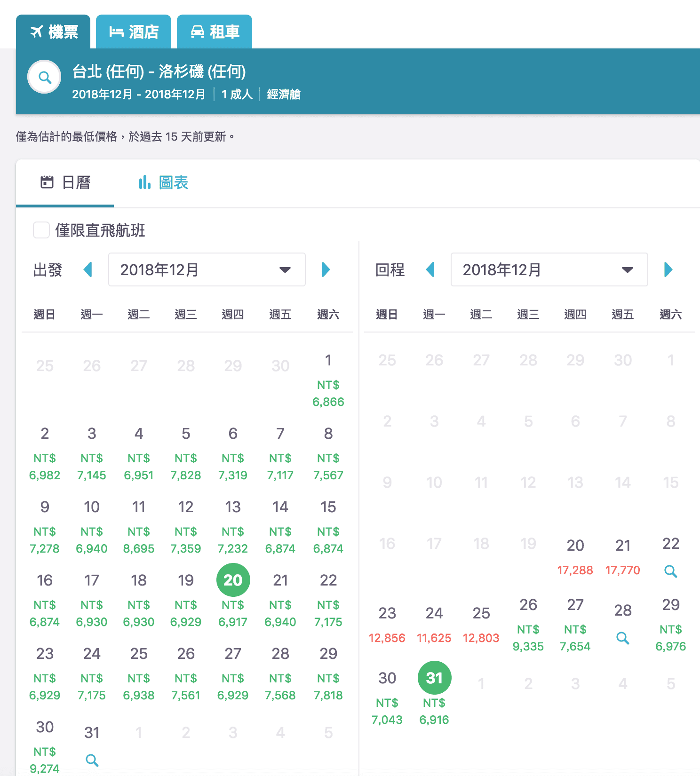The image size is (700, 776).
Task: Open the 回程 month dropdown 2018年12月
Action: tap(549, 269)
